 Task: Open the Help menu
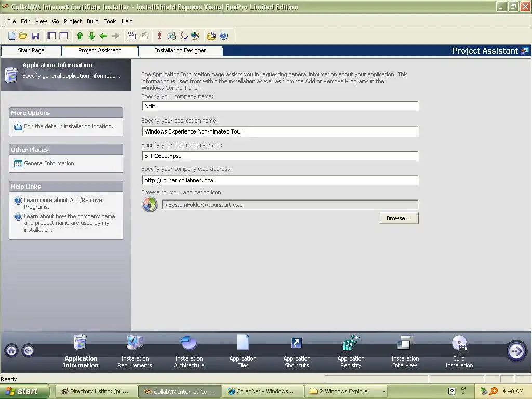[127, 21]
